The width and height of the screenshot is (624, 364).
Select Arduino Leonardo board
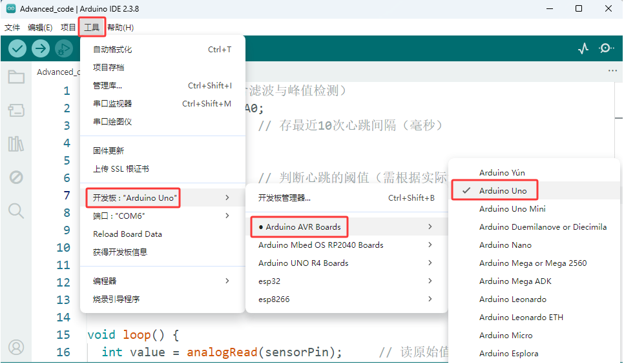534,299
